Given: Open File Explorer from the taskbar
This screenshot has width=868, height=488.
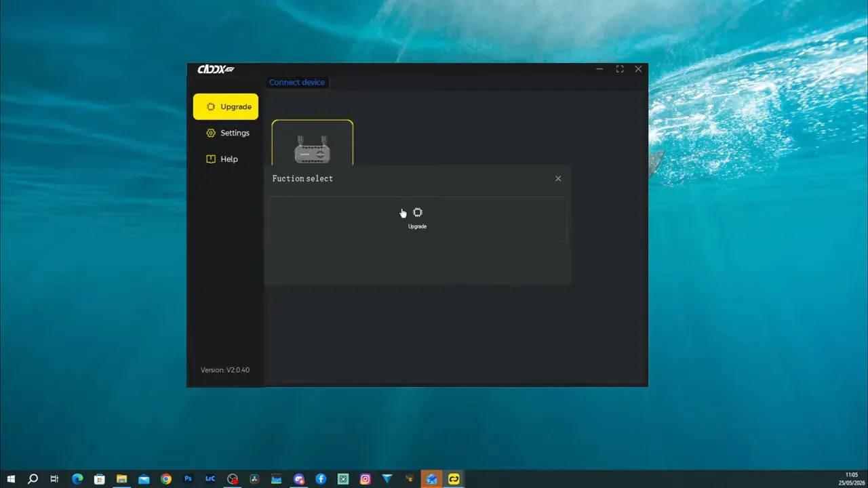Looking at the screenshot, I should point(121,479).
